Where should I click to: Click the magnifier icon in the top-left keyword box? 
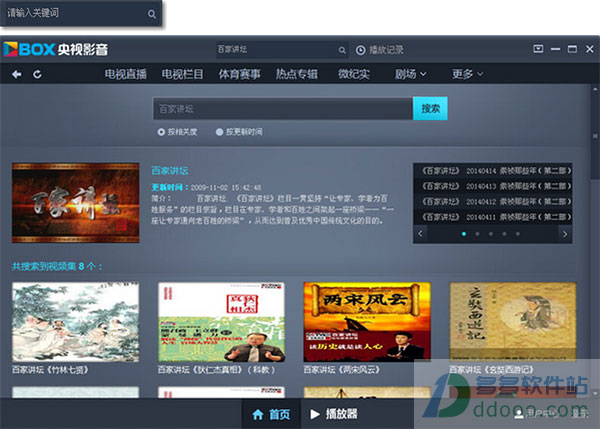[x=152, y=14]
